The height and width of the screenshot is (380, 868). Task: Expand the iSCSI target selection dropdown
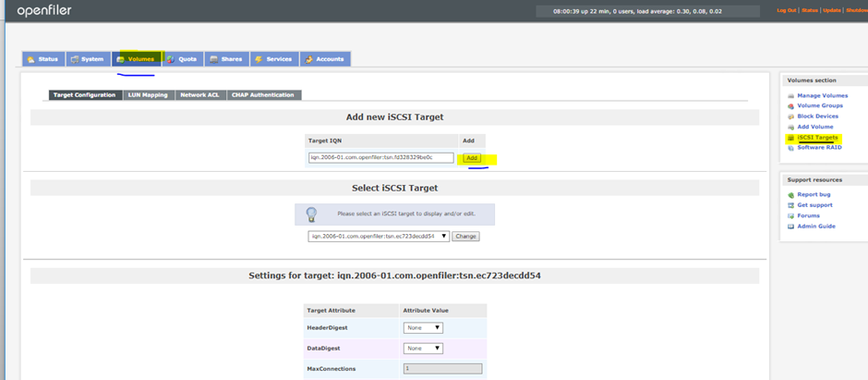coord(379,237)
